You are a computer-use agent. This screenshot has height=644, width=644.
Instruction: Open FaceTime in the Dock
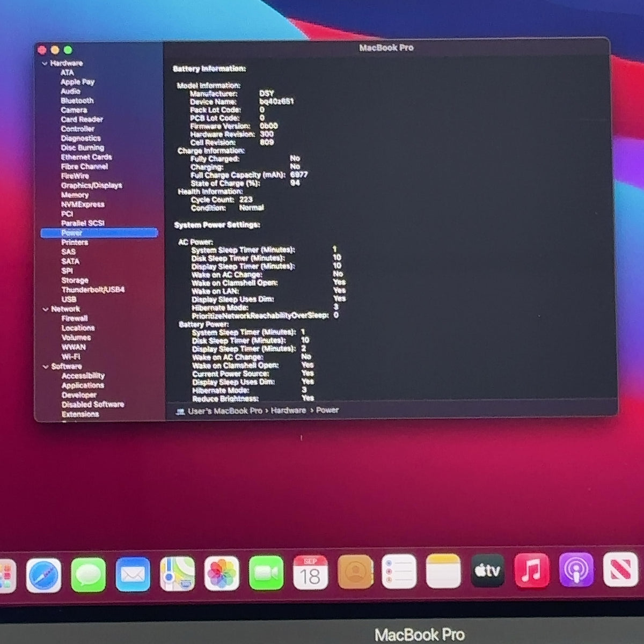266,573
